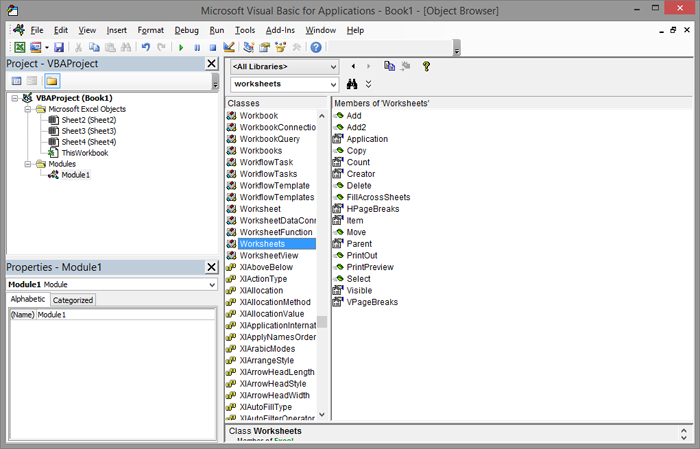Click the Paste clipboard icon
This screenshot has height=449, width=700.
(x=110, y=47)
